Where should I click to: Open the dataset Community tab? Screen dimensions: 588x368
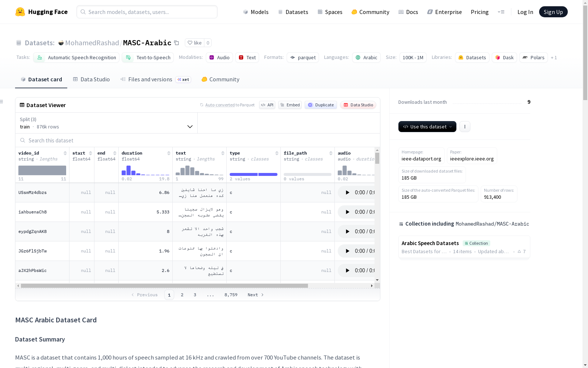point(220,79)
